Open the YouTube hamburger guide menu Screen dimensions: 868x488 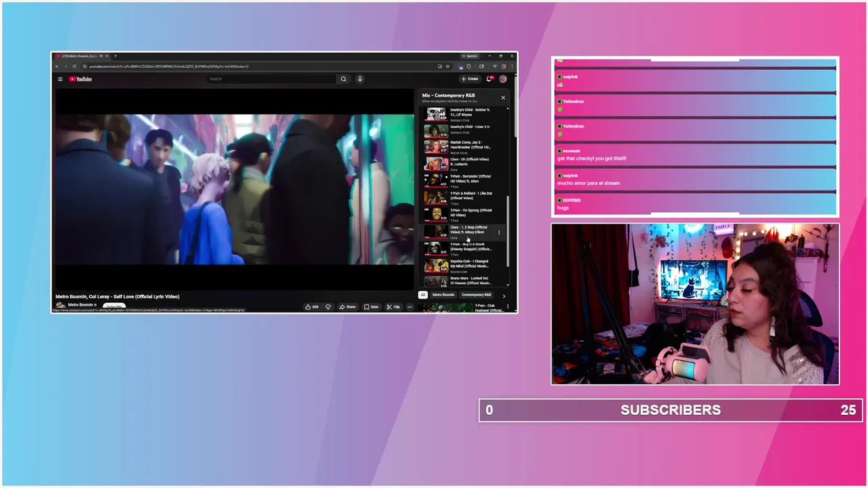click(x=60, y=79)
